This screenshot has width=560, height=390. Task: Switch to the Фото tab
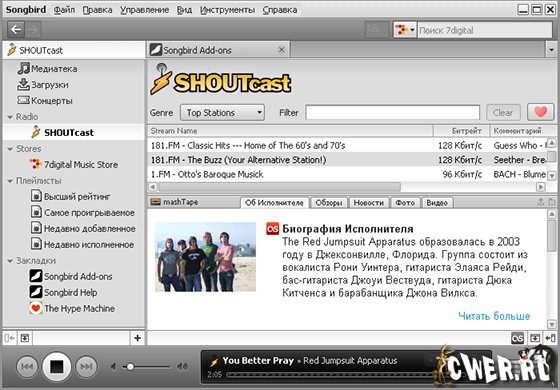tap(405, 202)
